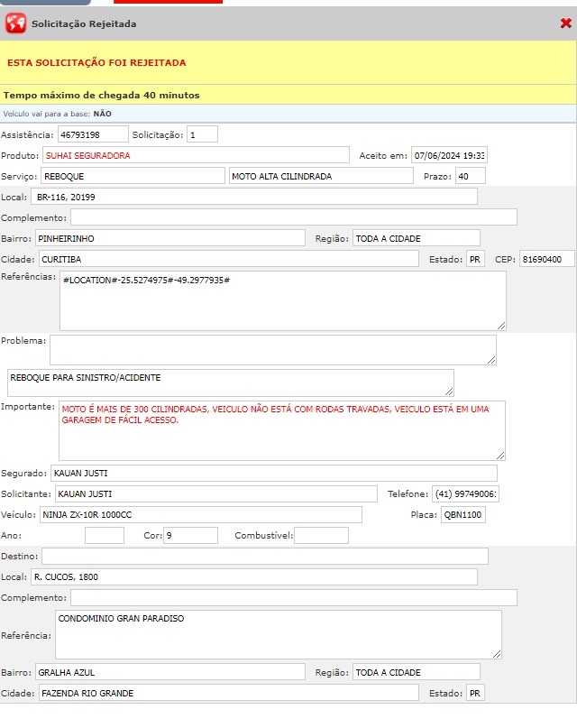Select the MOTO ALTA CILINDRADA service field
This screenshot has height=728, width=577.
tap(320, 176)
